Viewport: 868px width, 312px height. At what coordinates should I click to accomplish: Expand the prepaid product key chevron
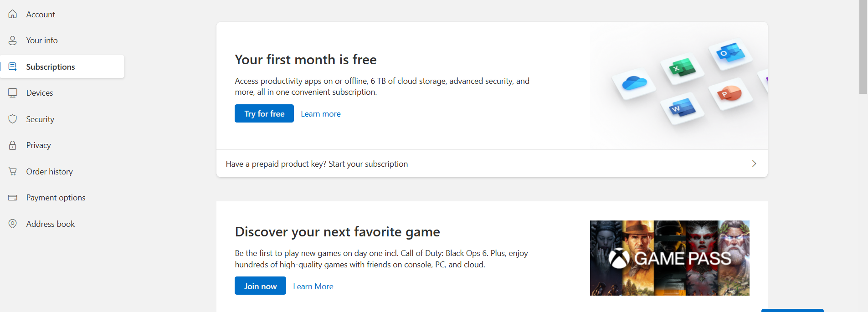pyautogui.click(x=754, y=164)
